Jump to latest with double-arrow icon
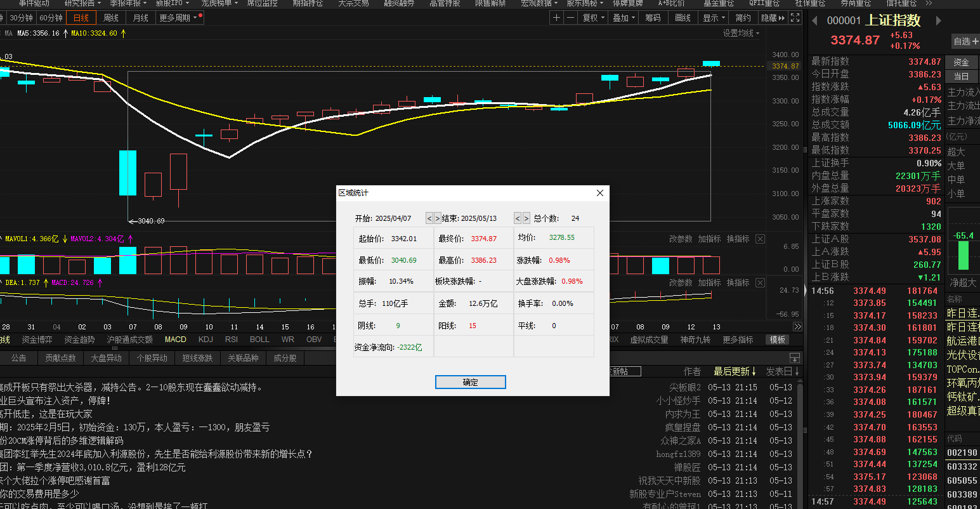The image size is (980, 509). point(797,327)
